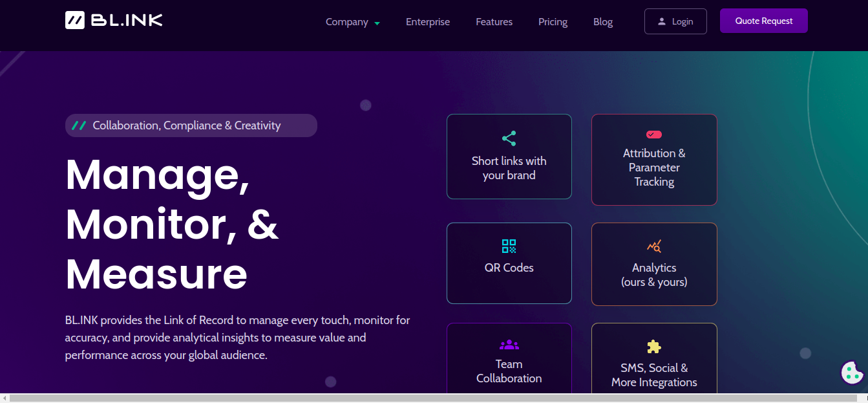Expand the Company dropdown arrow
This screenshot has width=868, height=403.
377,23
